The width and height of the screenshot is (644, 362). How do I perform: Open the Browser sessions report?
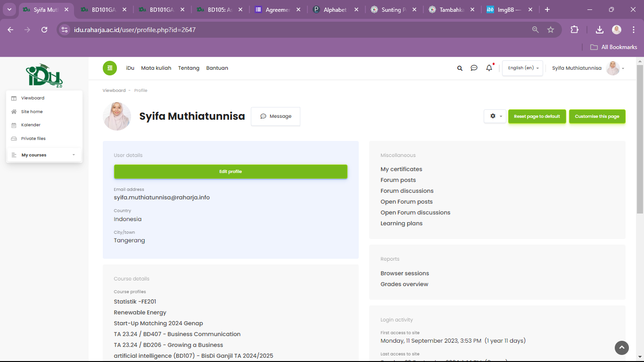[405, 273]
